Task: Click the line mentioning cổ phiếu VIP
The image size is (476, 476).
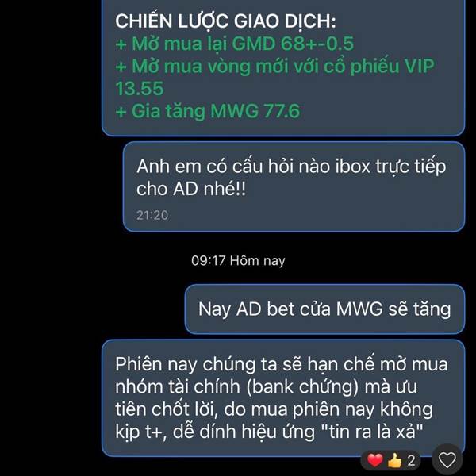Action: (274, 66)
